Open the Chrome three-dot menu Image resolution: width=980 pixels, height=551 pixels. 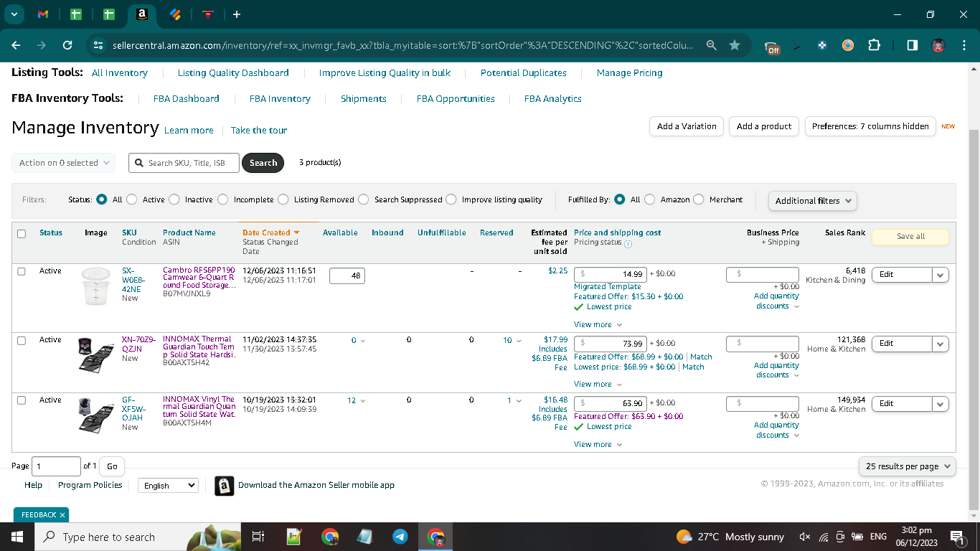[963, 45]
